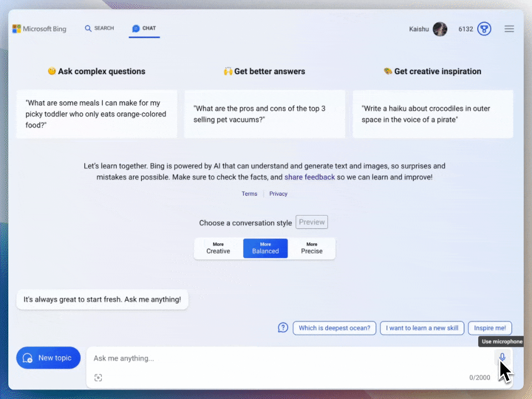Image resolution: width=532 pixels, height=399 pixels.
Task: Click the "Ask me anything..." input field
Action: click(288, 359)
